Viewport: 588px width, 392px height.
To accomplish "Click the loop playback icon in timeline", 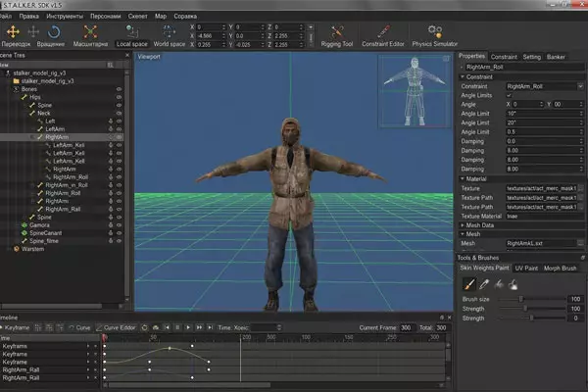I will click(144, 327).
